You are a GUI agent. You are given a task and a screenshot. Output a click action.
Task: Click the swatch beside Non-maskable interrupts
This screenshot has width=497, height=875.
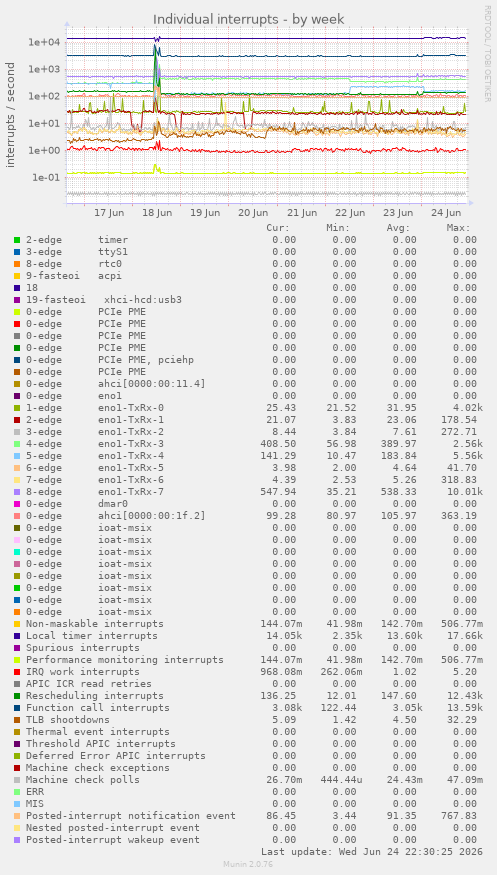point(17,623)
